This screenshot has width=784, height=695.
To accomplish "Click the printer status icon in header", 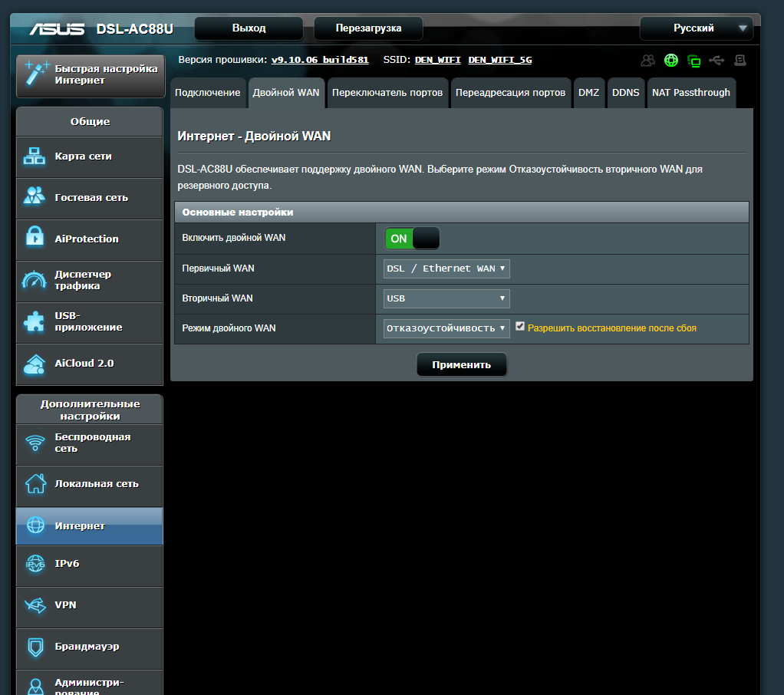I will 740,61.
